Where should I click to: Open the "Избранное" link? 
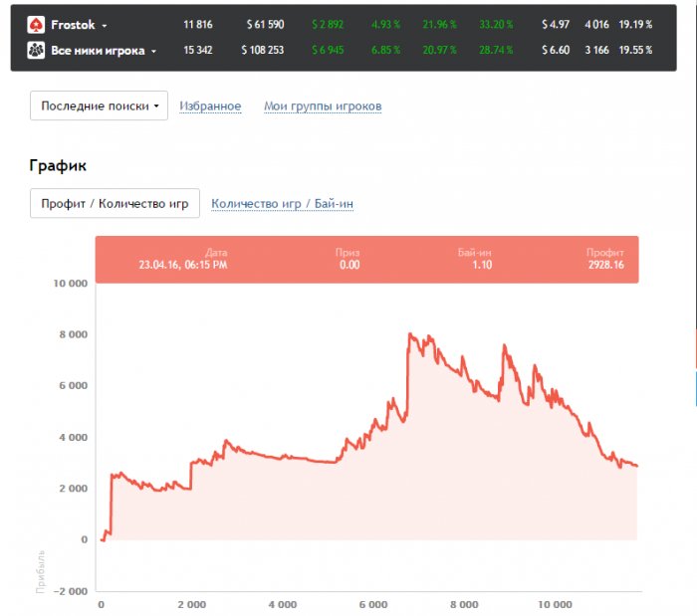point(210,106)
